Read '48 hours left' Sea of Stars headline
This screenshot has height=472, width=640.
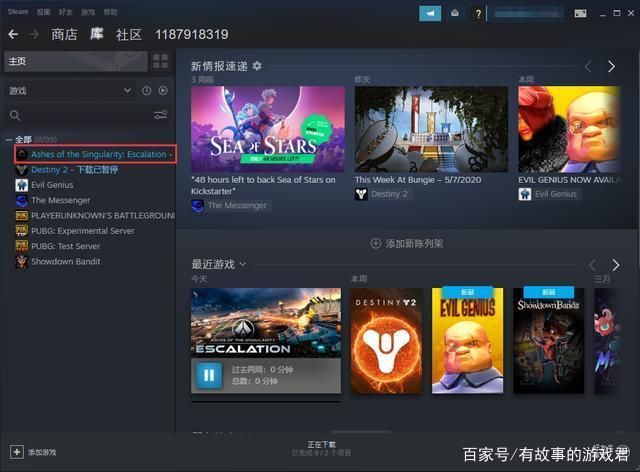pos(263,185)
